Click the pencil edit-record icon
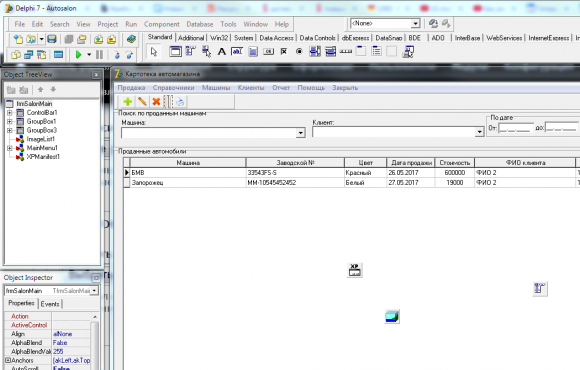 [x=142, y=101]
